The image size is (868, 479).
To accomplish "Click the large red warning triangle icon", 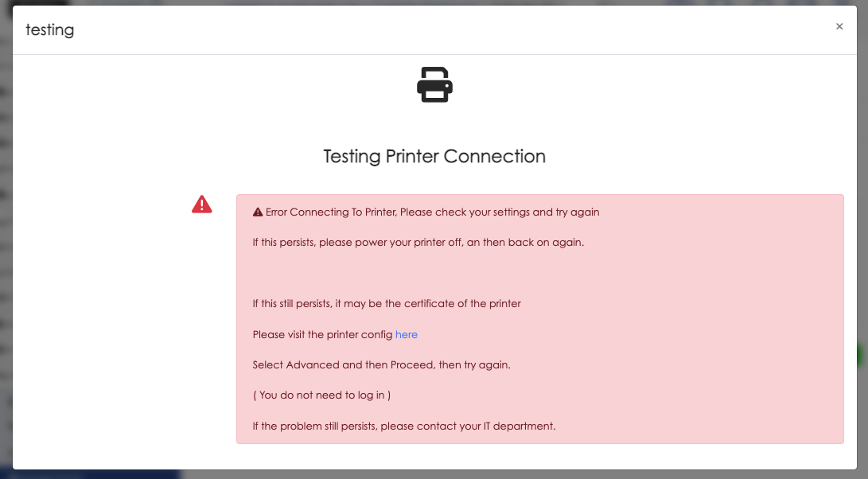I will click(x=202, y=204).
